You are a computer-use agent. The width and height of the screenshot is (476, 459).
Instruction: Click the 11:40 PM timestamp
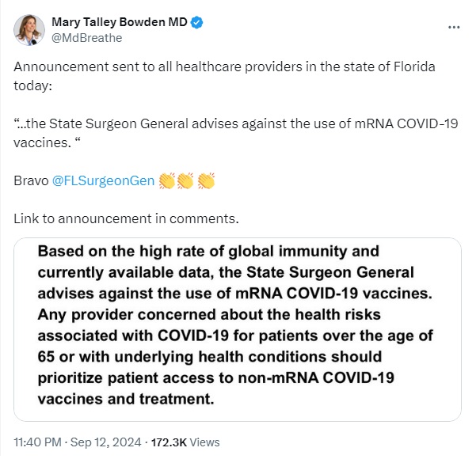38,442
